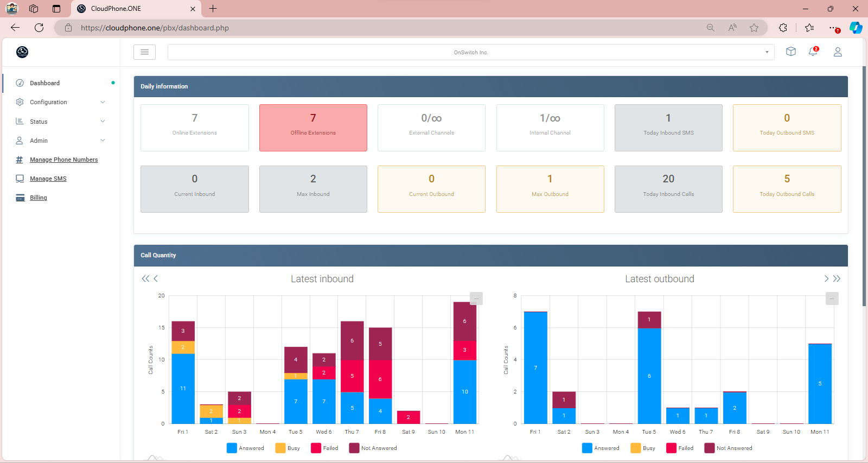Click the user profile icon
Viewport: 868px width, 463px height.
(x=838, y=52)
